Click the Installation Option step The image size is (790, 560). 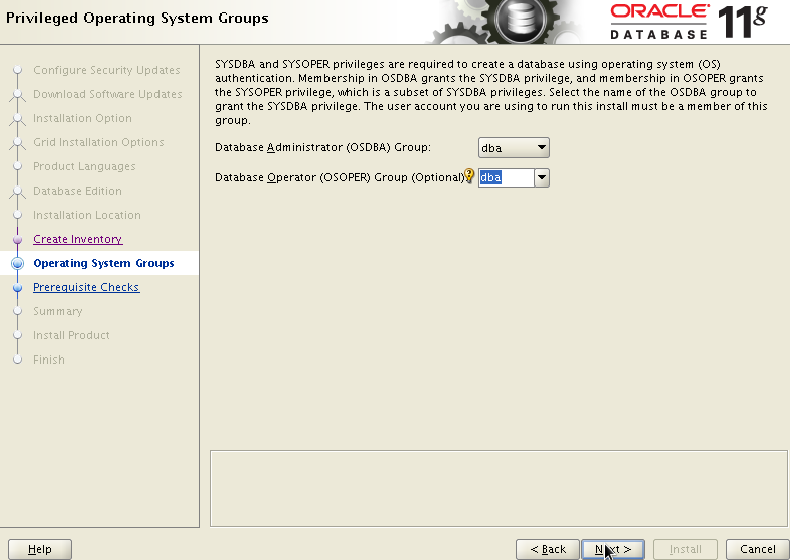click(83, 118)
